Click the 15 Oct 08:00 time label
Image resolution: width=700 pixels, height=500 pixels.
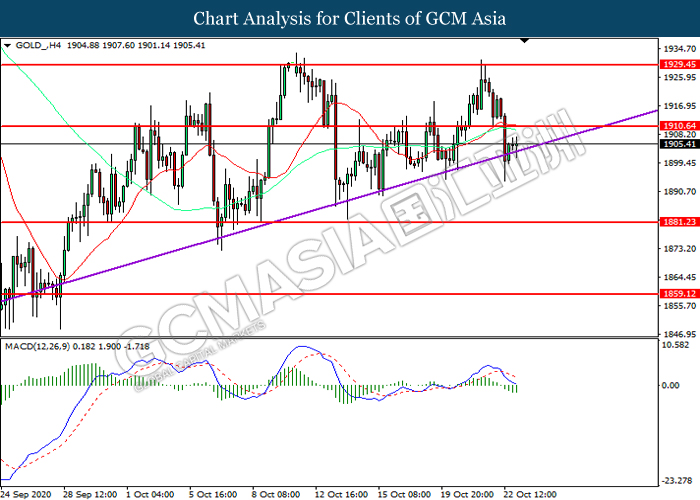404,494
